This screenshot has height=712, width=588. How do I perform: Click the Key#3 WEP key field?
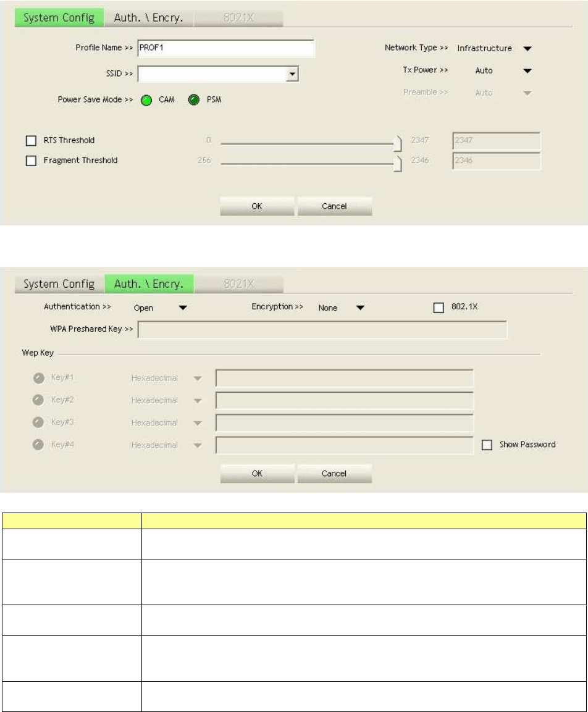click(x=344, y=423)
